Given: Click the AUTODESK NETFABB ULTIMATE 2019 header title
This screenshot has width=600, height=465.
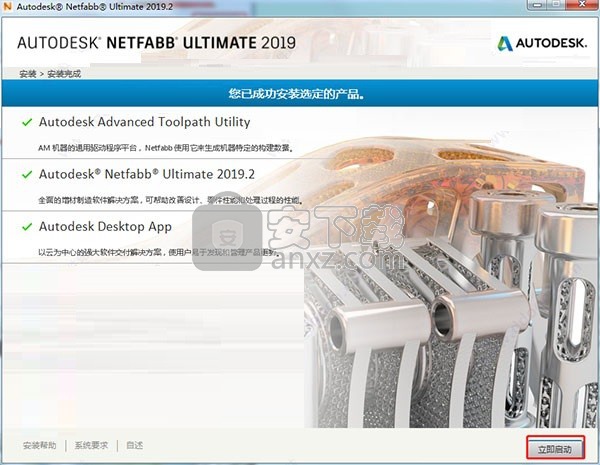Looking at the screenshot, I should point(157,43).
